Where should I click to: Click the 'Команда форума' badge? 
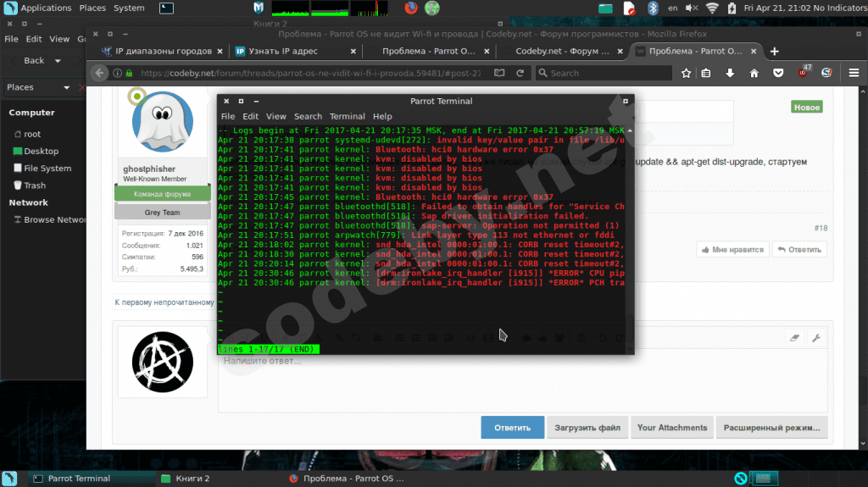[162, 194]
